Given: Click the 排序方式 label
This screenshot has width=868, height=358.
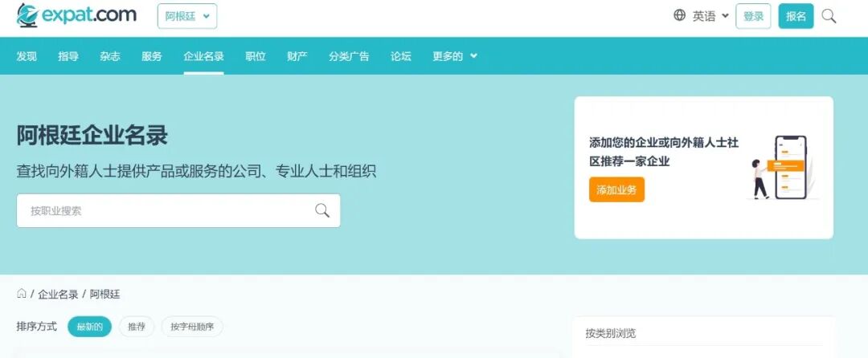Looking at the screenshot, I should (36, 327).
